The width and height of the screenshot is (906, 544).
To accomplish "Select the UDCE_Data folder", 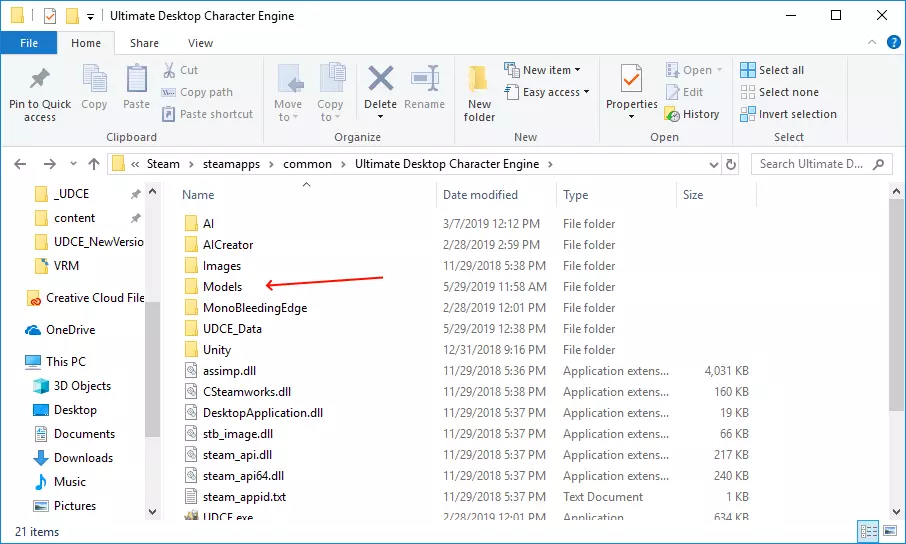I will (232, 329).
